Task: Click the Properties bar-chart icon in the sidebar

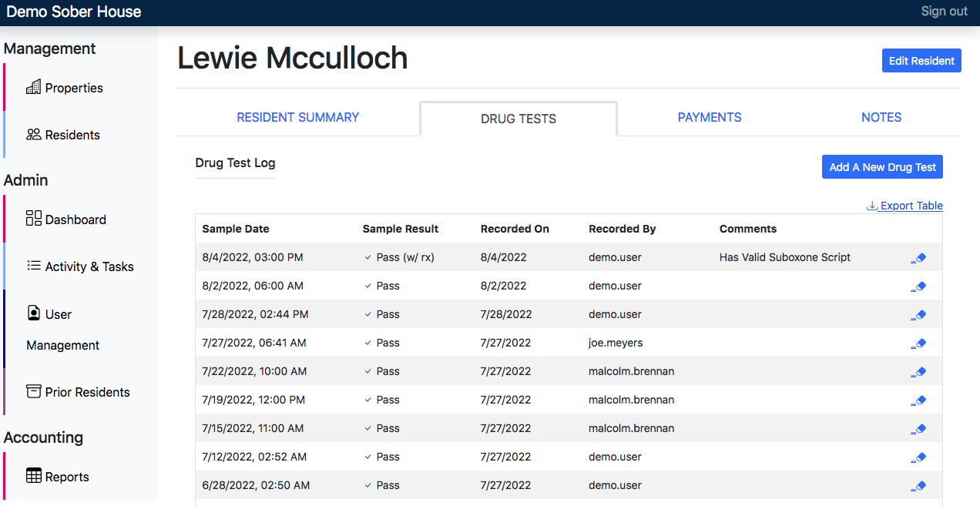Action: pyautogui.click(x=32, y=87)
